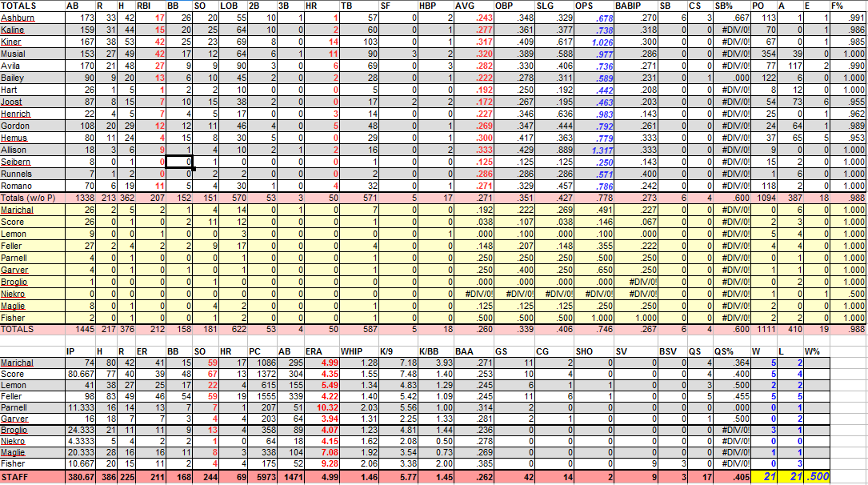The image size is (868, 485).
Task: Click the STAFF label cell
Action: 33,477
